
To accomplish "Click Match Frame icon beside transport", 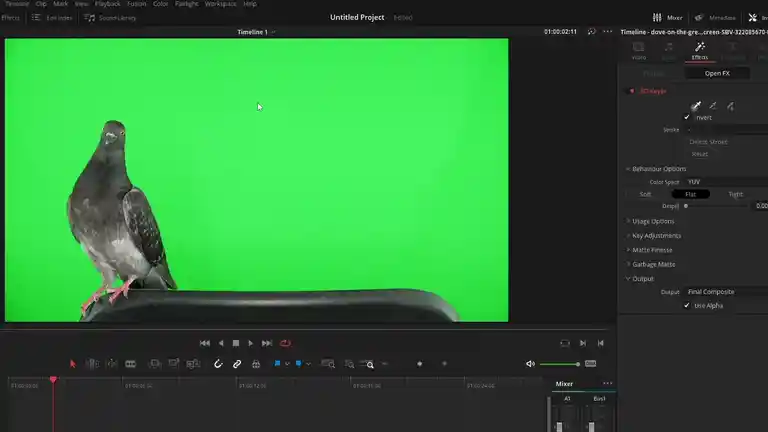I will tap(565, 343).
